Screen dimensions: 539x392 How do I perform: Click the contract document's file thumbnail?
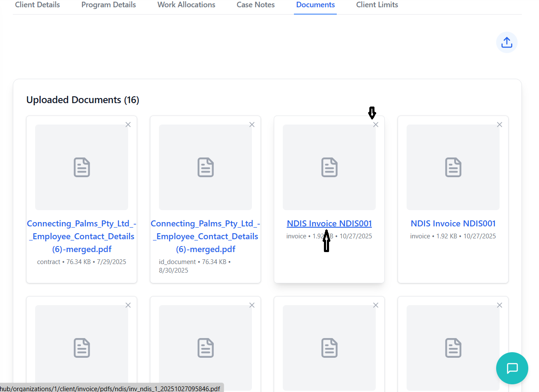click(81, 167)
